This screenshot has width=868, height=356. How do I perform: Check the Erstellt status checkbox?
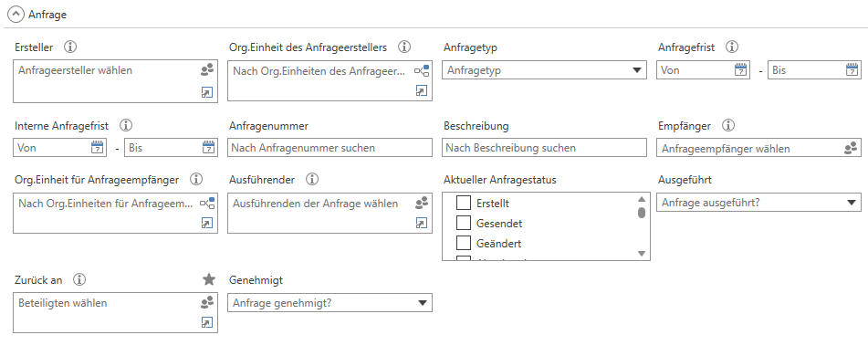click(464, 203)
